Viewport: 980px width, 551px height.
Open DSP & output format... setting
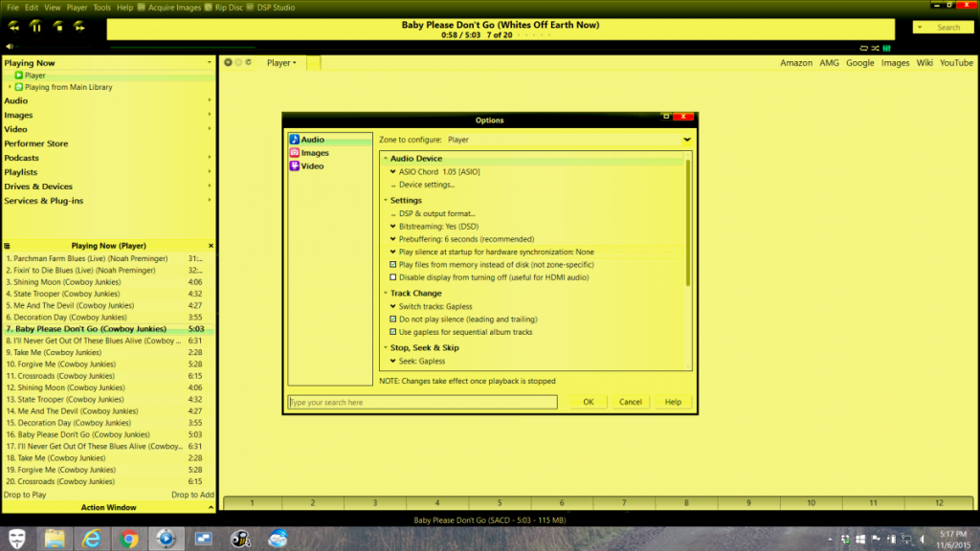(436, 213)
